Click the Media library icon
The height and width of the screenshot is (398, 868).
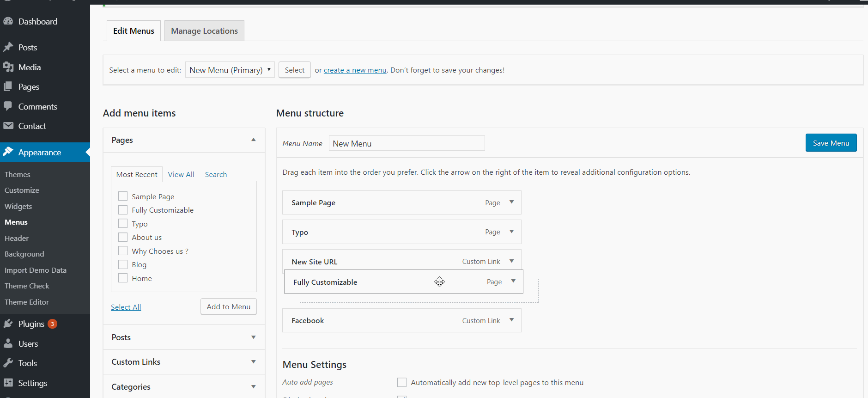point(8,67)
